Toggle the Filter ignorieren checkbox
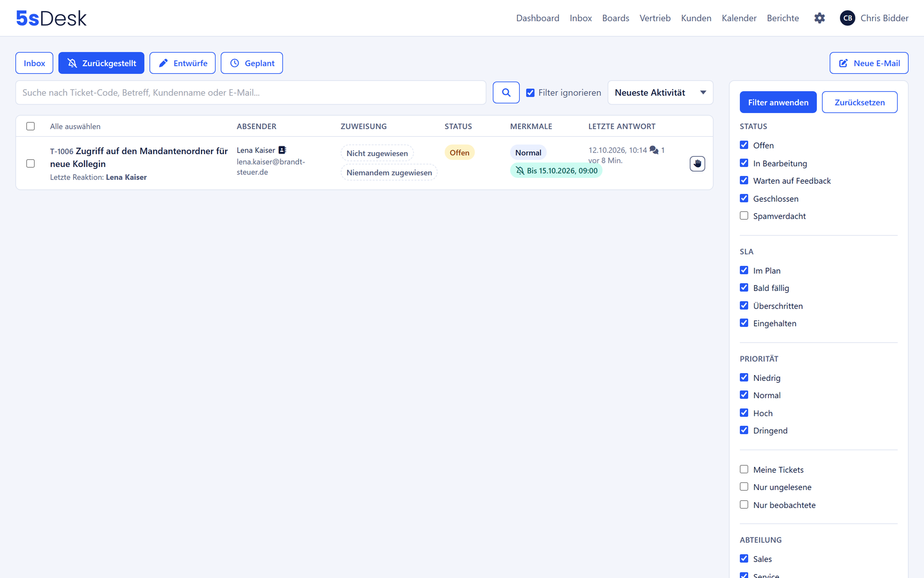This screenshot has width=924, height=578. 531,92
